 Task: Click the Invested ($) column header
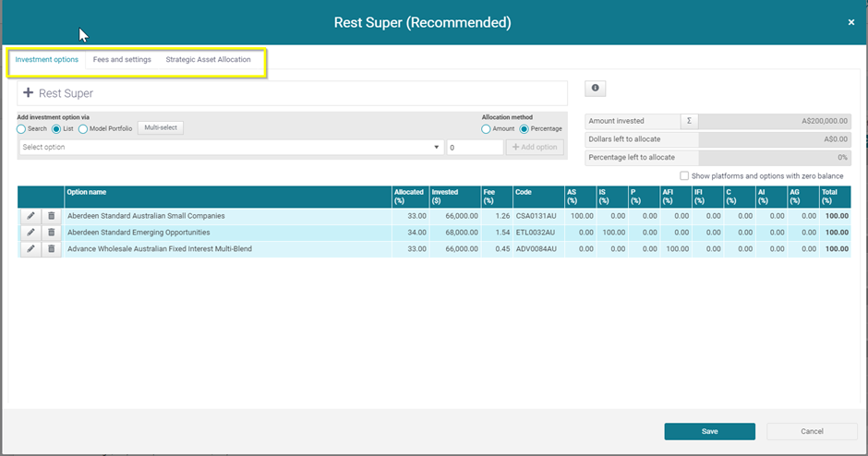454,197
